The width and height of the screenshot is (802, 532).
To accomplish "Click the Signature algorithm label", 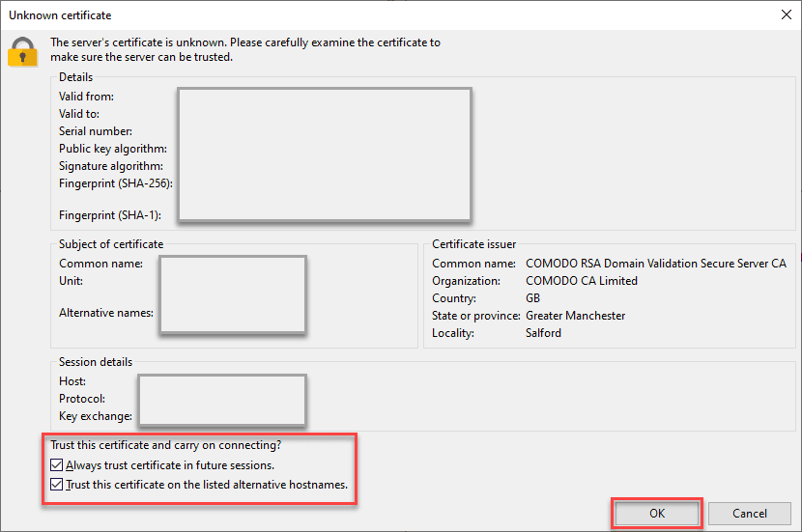I will pos(111,166).
